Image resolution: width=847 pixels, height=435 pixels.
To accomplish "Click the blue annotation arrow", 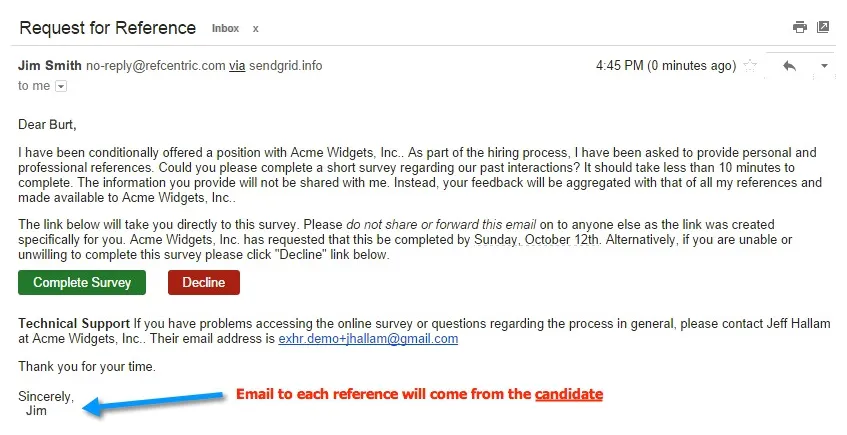I will click(x=150, y=402).
